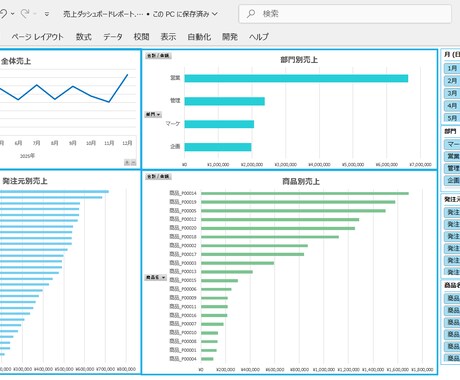The image size is (460, 380).
Task: Toggle the 企画 item in 部門 slicer
Action: (x=452, y=180)
